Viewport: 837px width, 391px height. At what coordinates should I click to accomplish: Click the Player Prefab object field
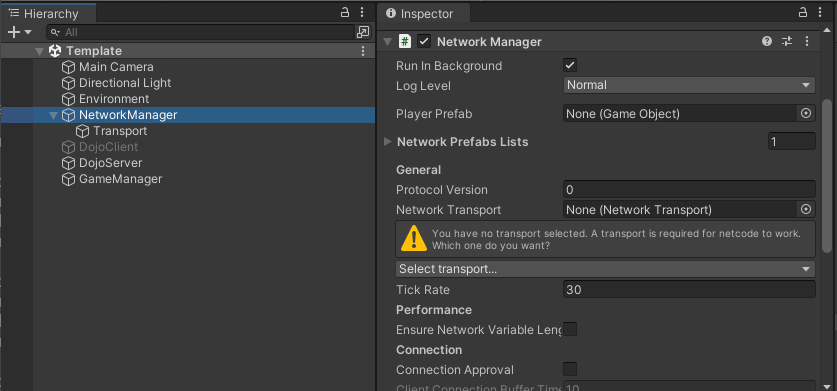680,114
